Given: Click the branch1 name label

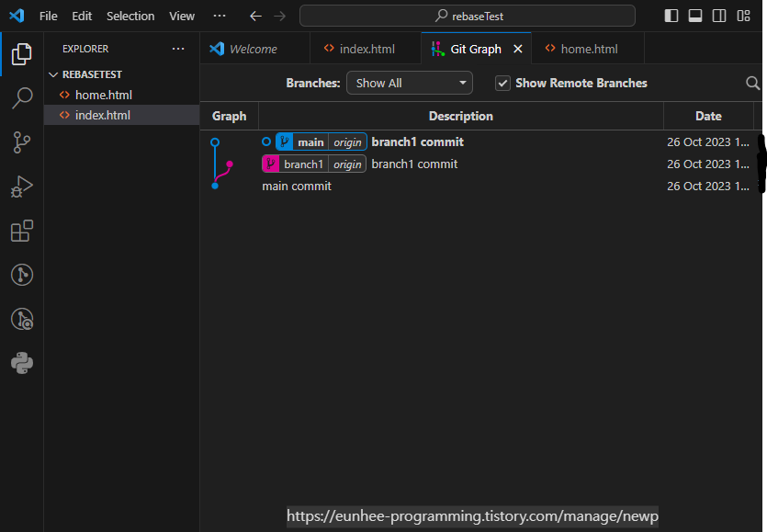Looking at the screenshot, I should tap(303, 164).
